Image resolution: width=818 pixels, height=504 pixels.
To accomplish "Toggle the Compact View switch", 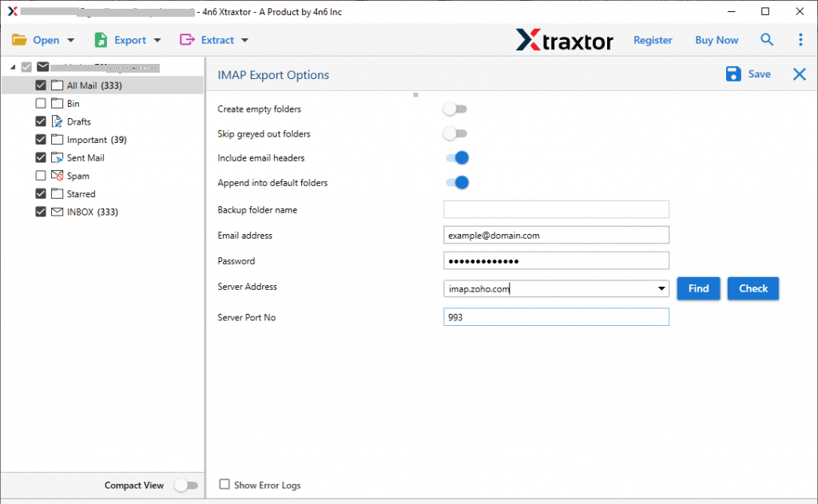I will tap(186, 485).
